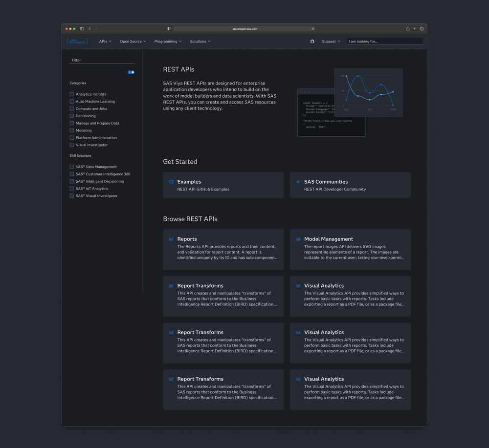
Task: Go back with the browser back arrow
Action: 89,29
